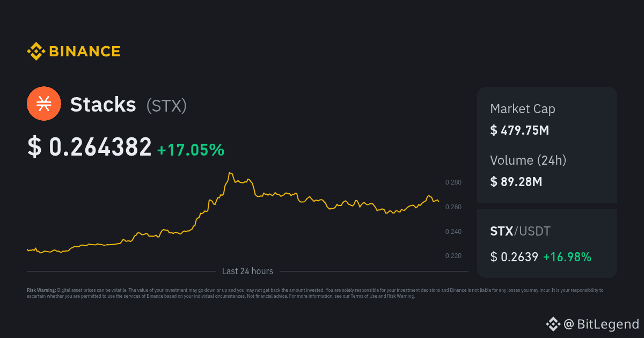644x338 pixels.
Task: Click the $ 0.264382 price value
Action: (90, 147)
